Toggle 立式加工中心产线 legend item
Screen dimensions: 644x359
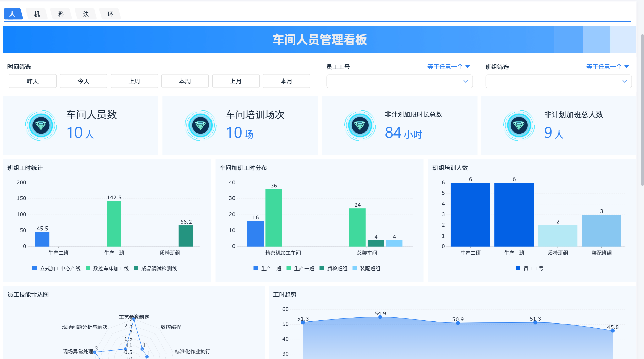point(57,268)
